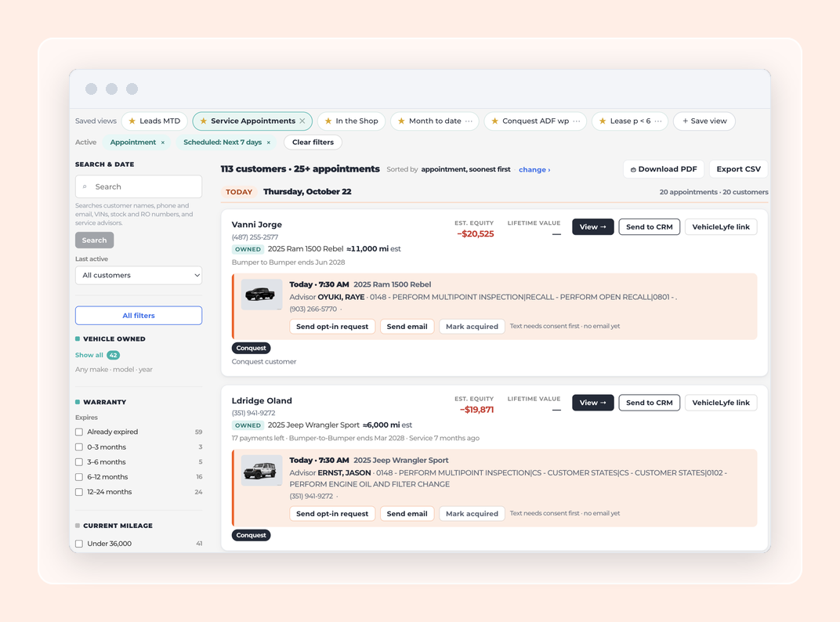Open VehicleLyfe link for Vanni Jorge
Screen dimensions: 840x622
[x=721, y=227]
